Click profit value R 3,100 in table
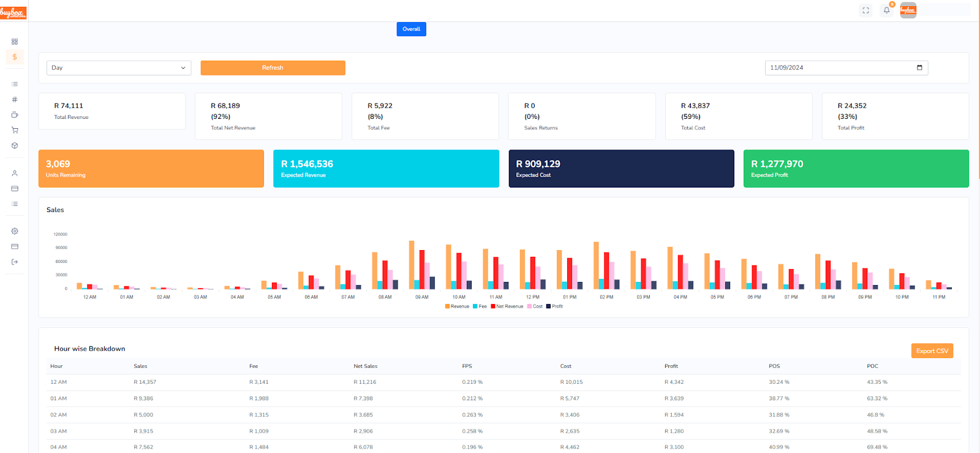The image size is (980, 453). [674, 447]
